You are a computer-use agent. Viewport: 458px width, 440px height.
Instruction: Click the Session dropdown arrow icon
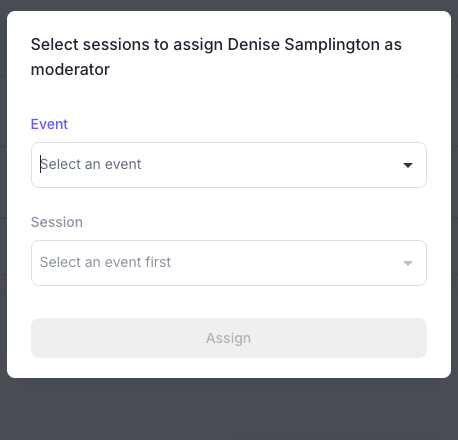coord(408,263)
